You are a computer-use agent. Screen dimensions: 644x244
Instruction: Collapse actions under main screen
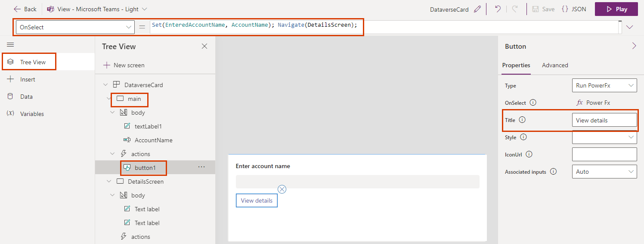click(112, 154)
